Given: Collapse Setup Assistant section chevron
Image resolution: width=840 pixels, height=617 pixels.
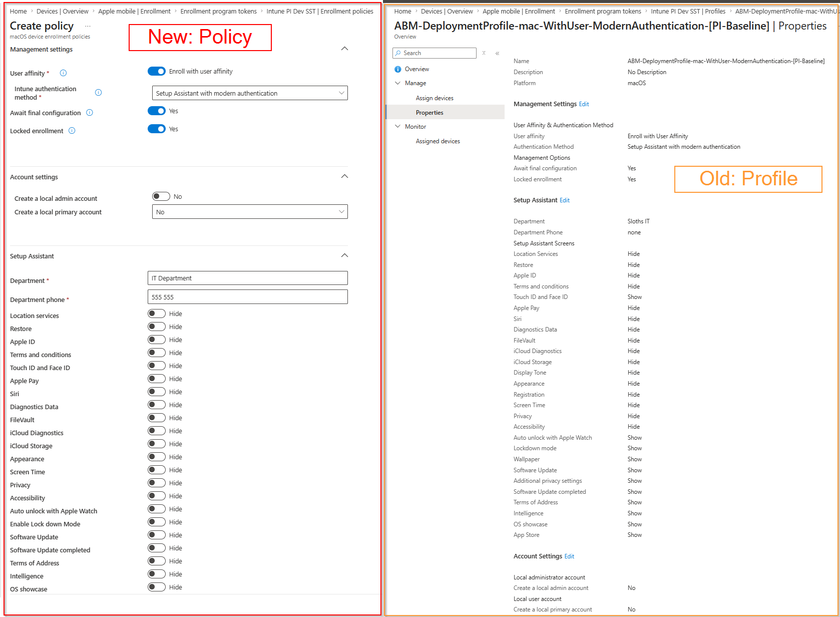Looking at the screenshot, I should pyautogui.click(x=344, y=255).
